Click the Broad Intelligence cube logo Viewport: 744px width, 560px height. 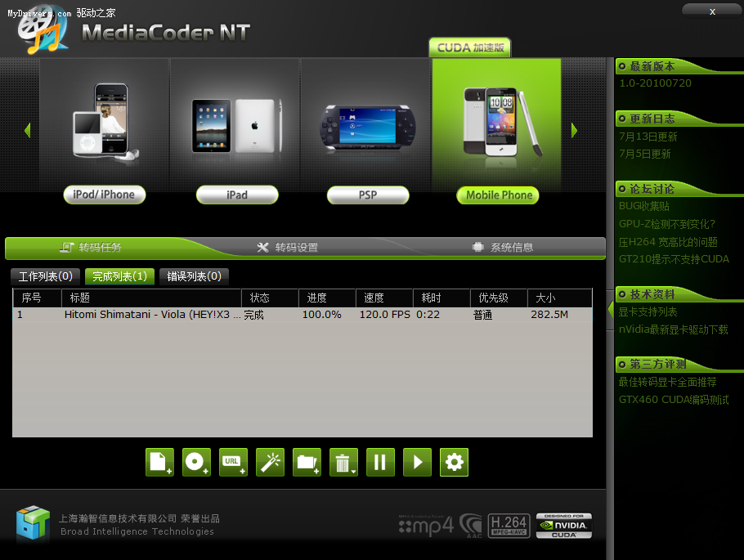pos(33,522)
